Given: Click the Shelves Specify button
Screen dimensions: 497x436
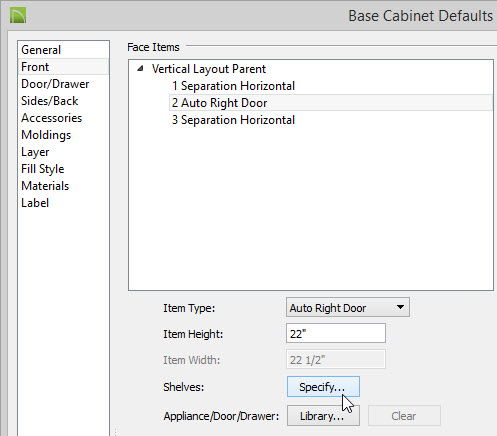Looking at the screenshot, I should click(x=323, y=387).
